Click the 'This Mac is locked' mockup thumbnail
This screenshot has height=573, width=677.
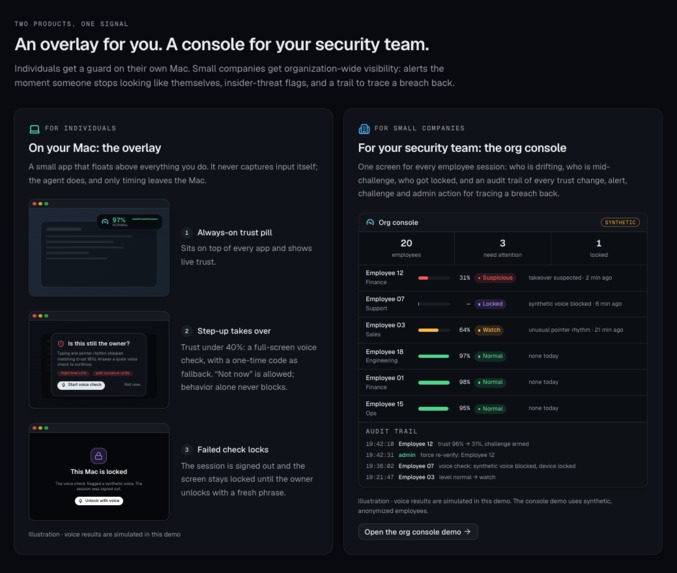pos(99,472)
